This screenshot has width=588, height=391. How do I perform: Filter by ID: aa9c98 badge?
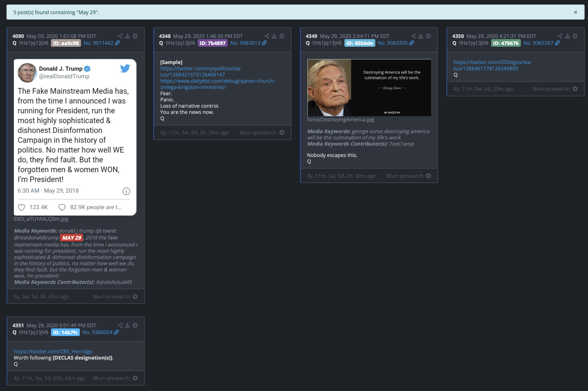[66, 43]
